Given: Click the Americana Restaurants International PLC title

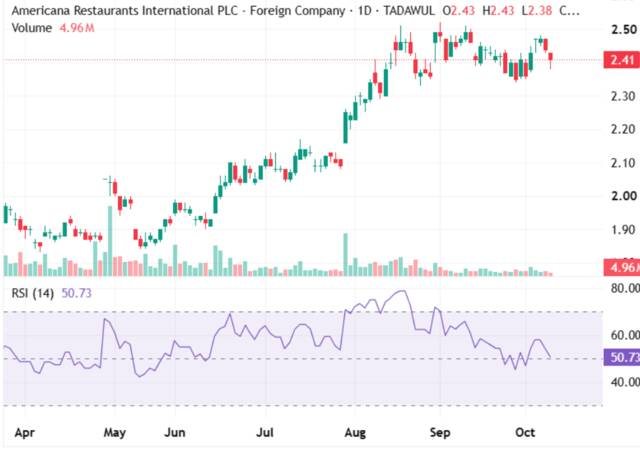Looking at the screenshot, I should point(124,11).
